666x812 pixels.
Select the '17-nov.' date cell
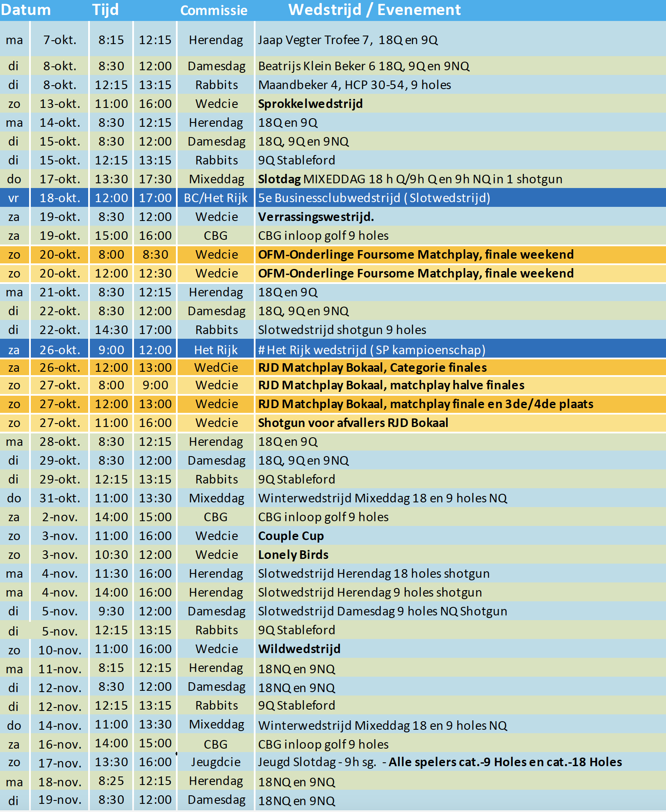click(x=59, y=763)
